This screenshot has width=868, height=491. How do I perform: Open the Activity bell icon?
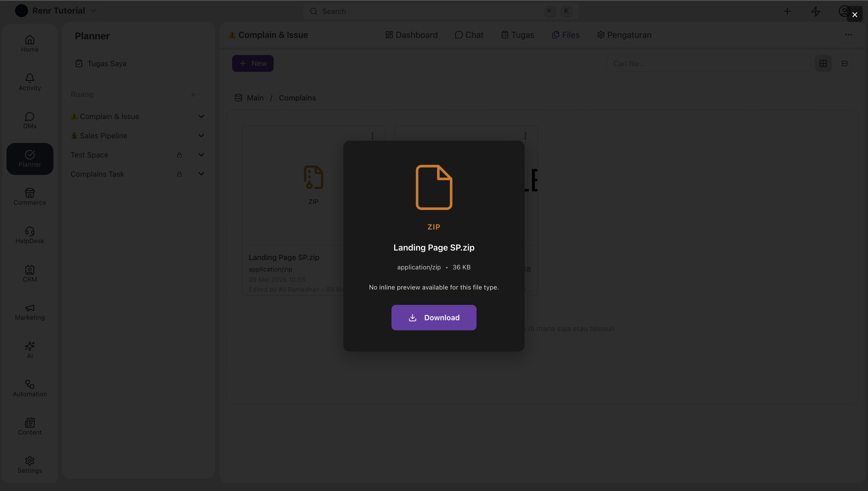pyautogui.click(x=30, y=78)
